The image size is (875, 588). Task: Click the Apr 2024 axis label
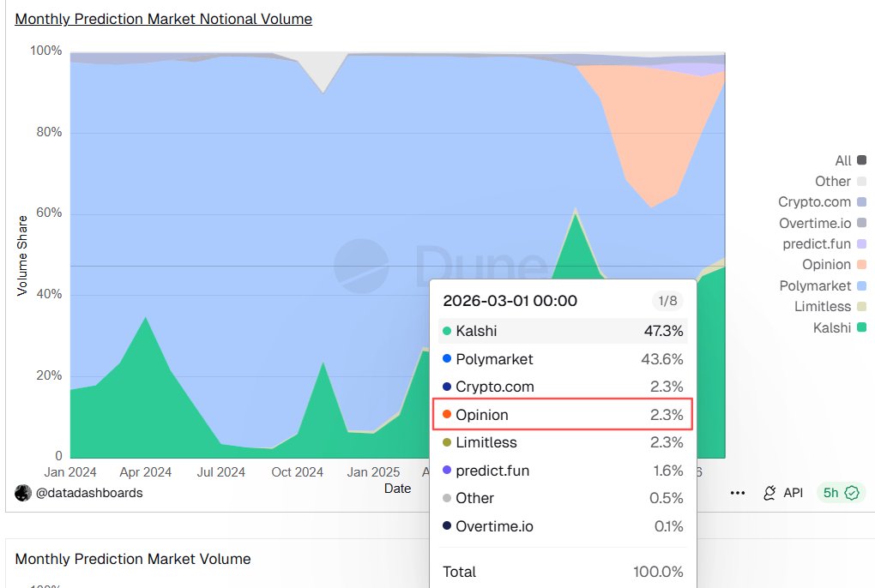(146, 472)
